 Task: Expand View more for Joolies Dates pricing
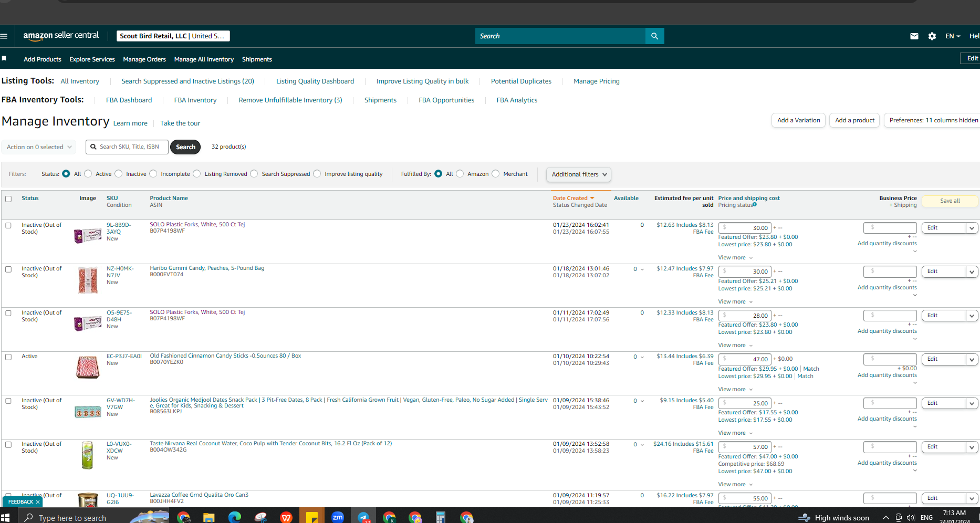[x=735, y=433]
